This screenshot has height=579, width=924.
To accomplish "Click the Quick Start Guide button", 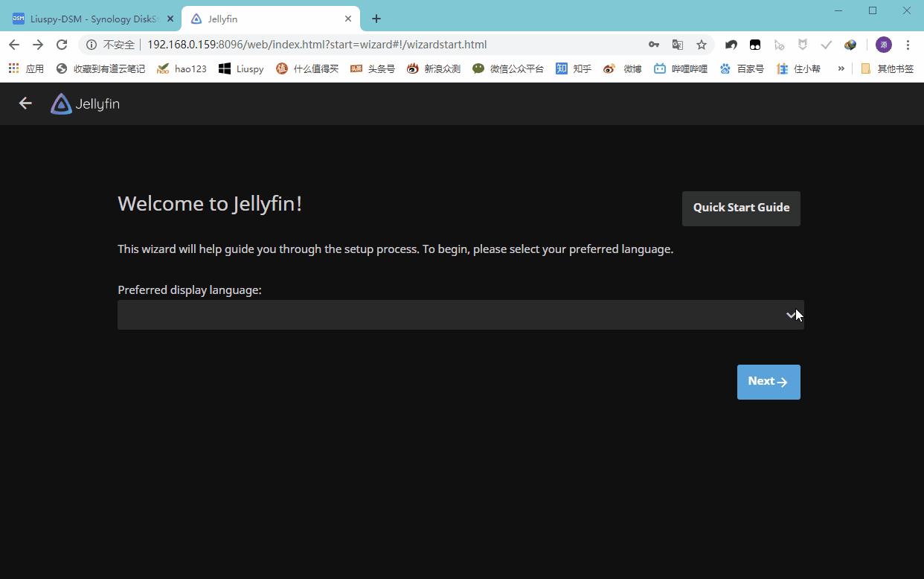I will click(x=741, y=208).
